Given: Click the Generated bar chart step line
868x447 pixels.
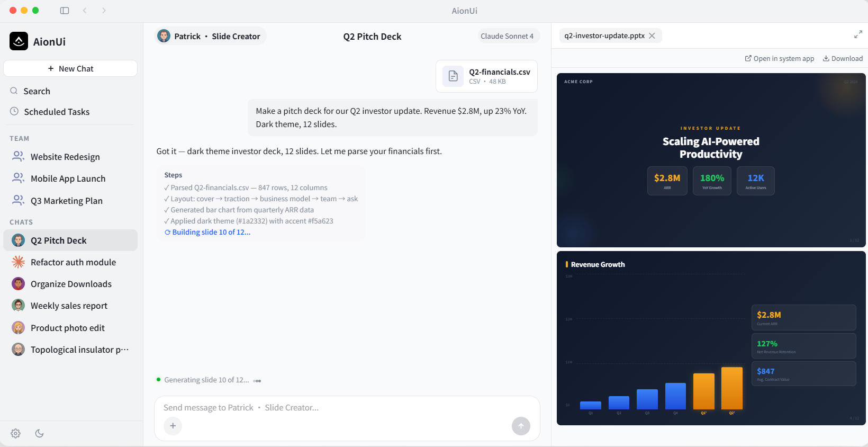Looking at the screenshot, I should pyautogui.click(x=239, y=210).
